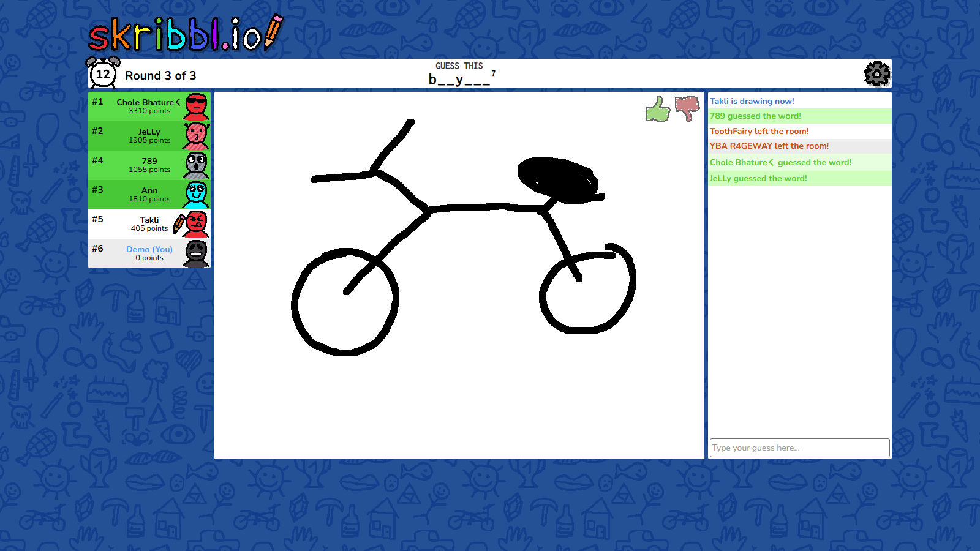Image resolution: width=980 pixels, height=551 pixels.
Task: Click the '#6' rank label
Action: click(x=97, y=249)
